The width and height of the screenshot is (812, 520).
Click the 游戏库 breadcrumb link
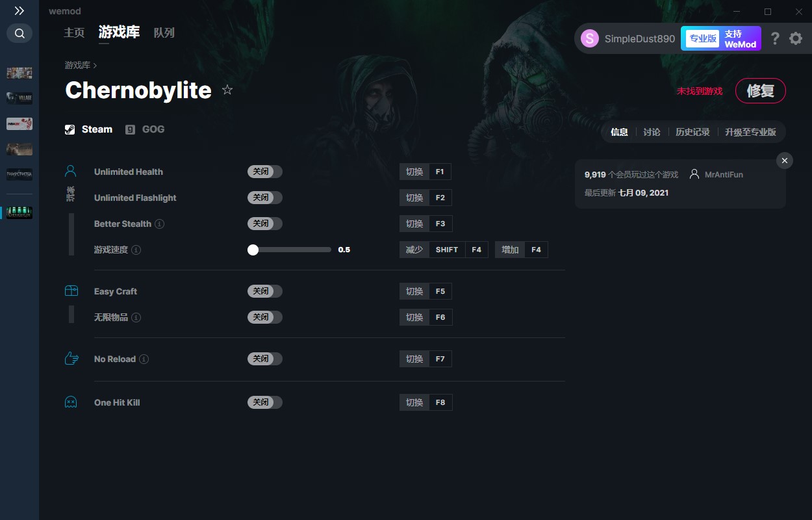(x=77, y=65)
